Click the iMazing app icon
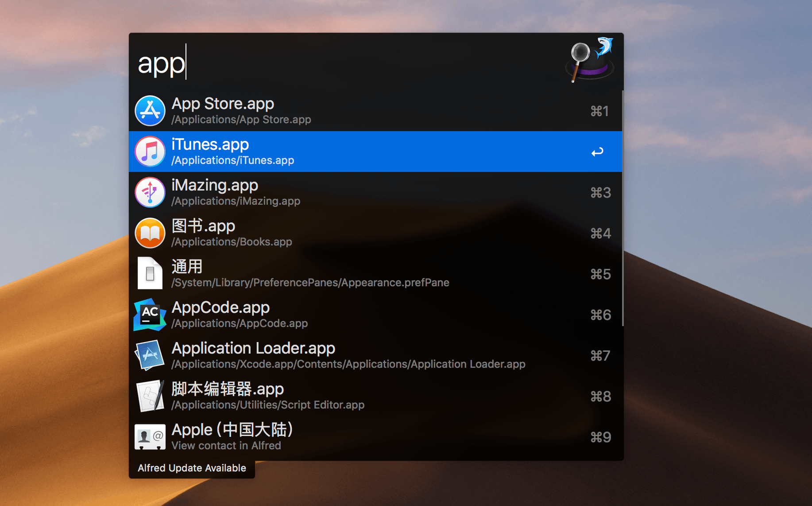 (x=150, y=192)
